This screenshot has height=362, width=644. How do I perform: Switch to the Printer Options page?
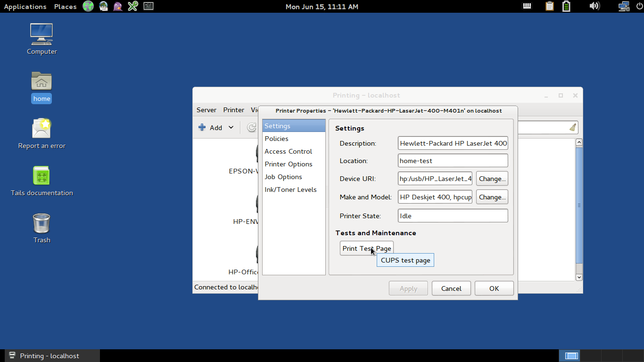click(294, 164)
